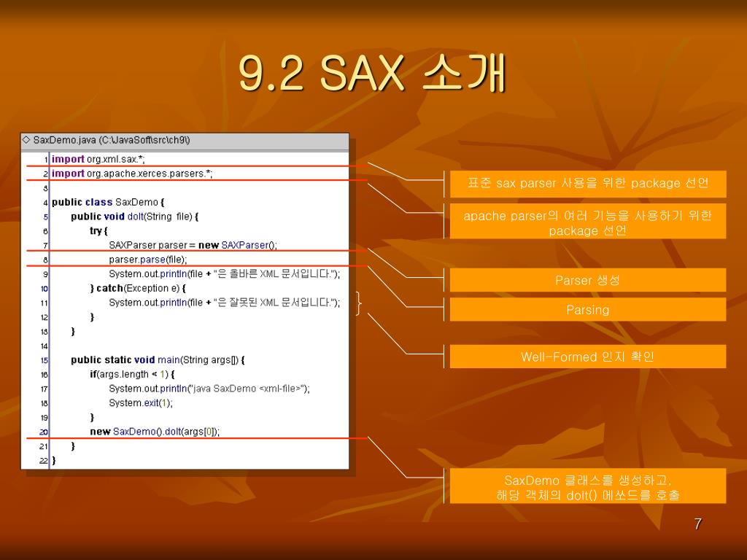Click the '표준 sax parser 사용을 위한 package 선언' box

point(588,184)
